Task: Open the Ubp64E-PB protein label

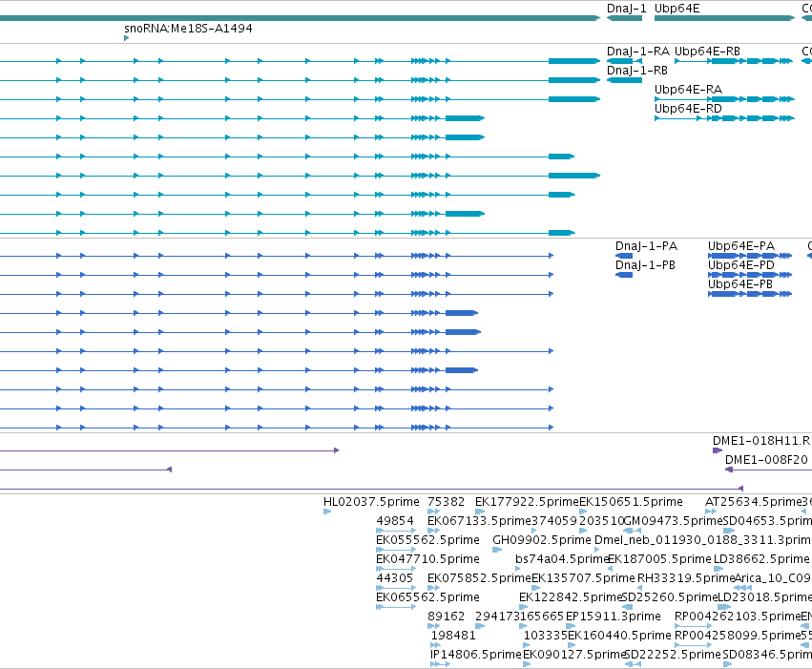Action: [740, 284]
